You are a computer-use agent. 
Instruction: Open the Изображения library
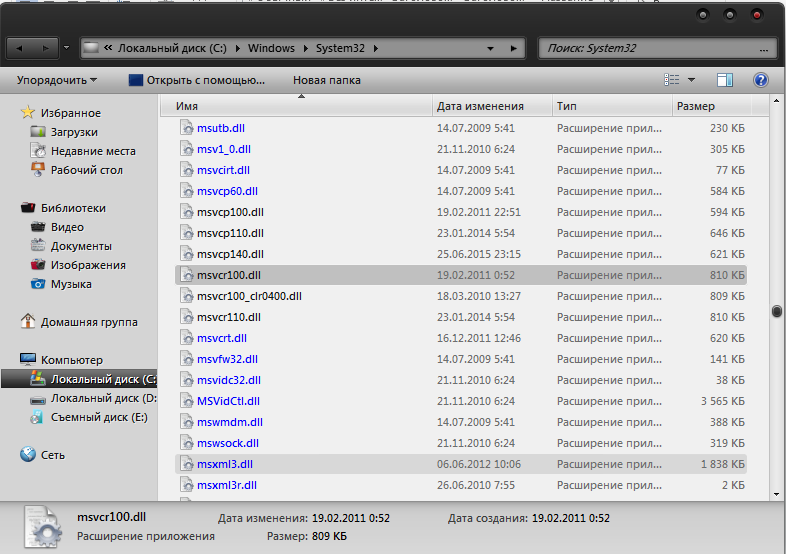[88, 265]
